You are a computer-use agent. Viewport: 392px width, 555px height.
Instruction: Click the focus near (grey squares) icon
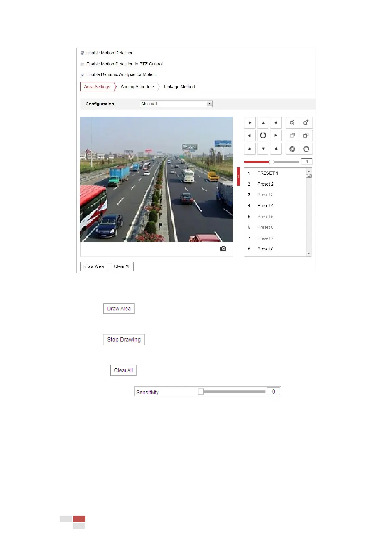click(292, 135)
